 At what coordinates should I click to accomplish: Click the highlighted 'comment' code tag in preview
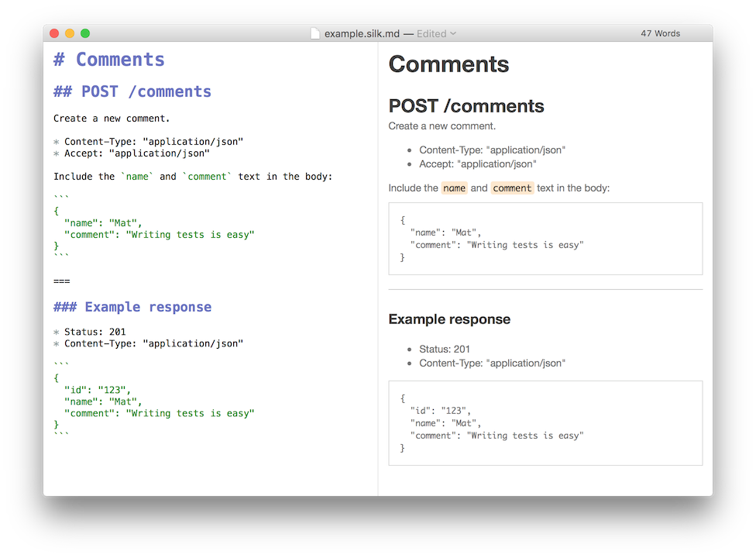click(x=512, y=188)
